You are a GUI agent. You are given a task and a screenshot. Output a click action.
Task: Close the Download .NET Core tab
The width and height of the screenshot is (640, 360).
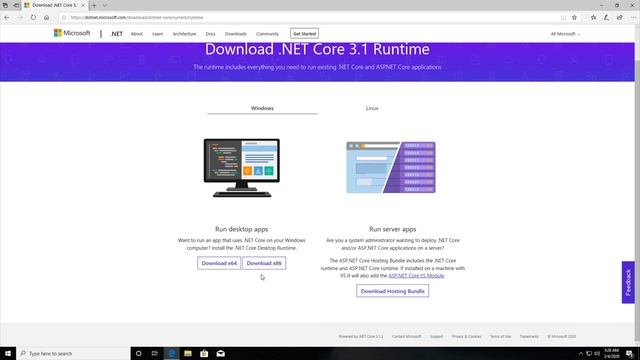pyautogui.click(x=83, y=5)
